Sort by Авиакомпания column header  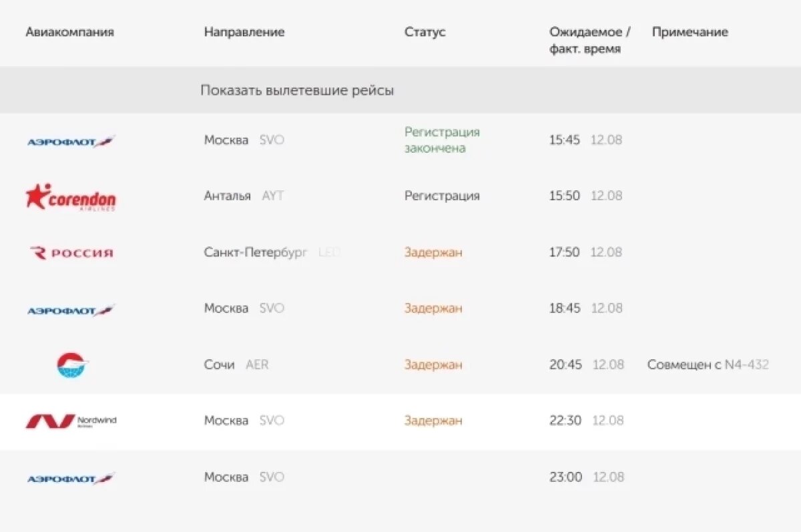tap(69, 32)
